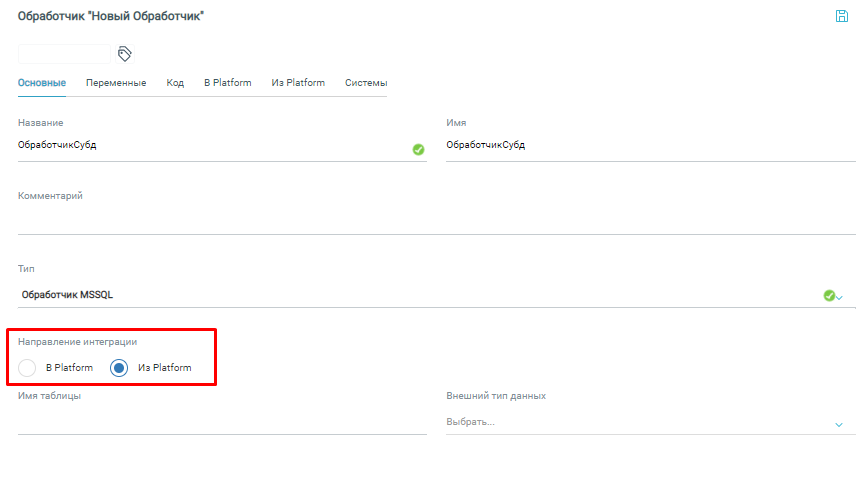Screen dimensions: 860x480
Task: Click into the Комментарий field
Action: pyautogui.click(x=436, y=220)
